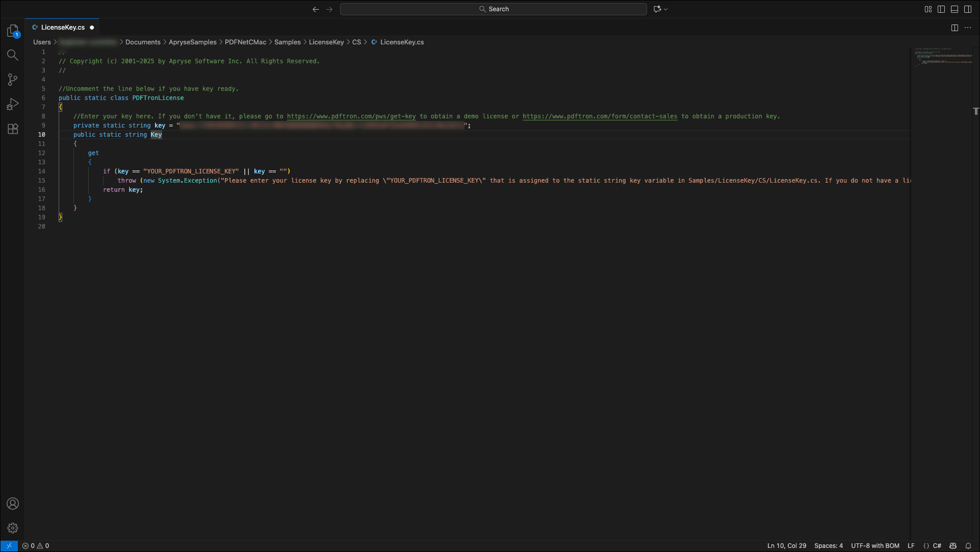The width and height of the screenshot is (980, 552).
Task: Select the Search icon in the activity bar
Action: 13,55
